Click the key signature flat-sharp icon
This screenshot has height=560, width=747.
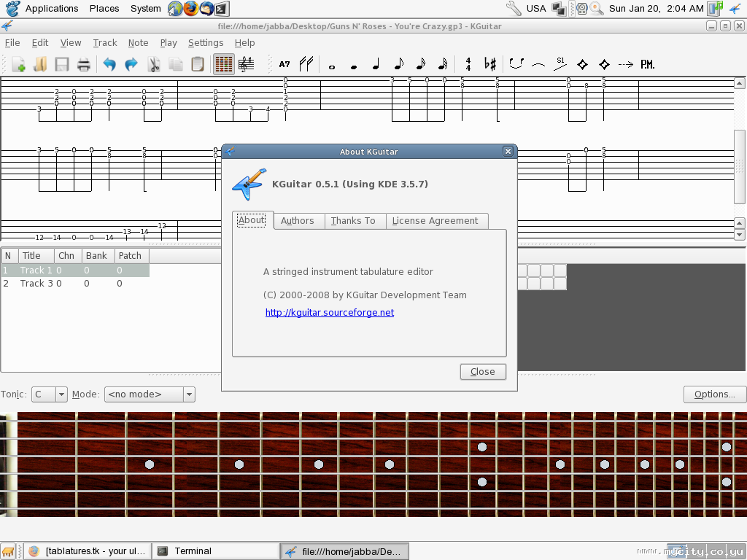pos(490,64)
